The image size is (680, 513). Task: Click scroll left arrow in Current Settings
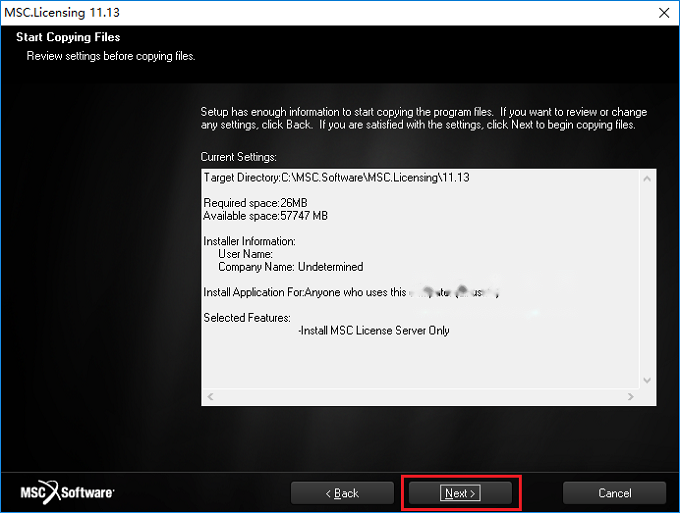(x=210, y=396)
